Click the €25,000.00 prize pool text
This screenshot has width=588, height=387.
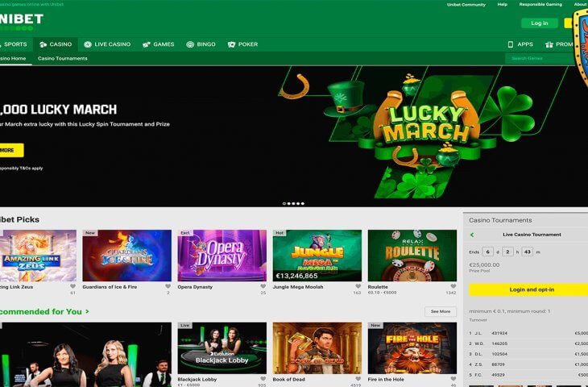click(x=484, y=264)
